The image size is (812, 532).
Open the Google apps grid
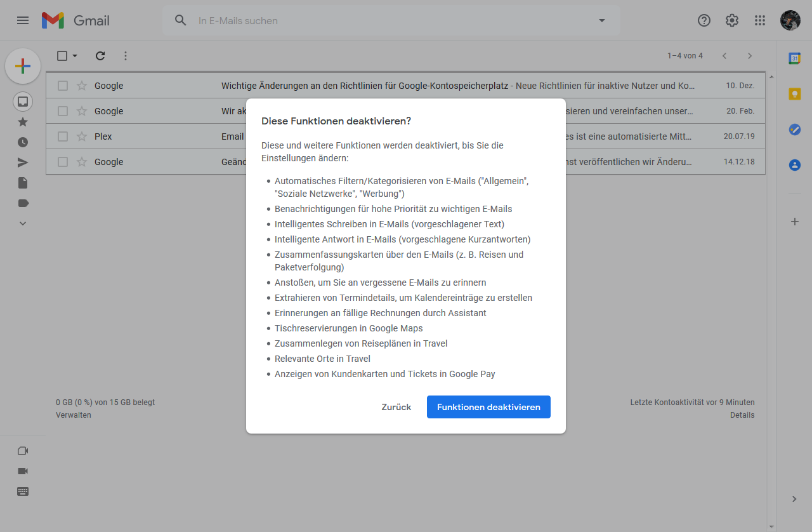click(x=760, y=20)
